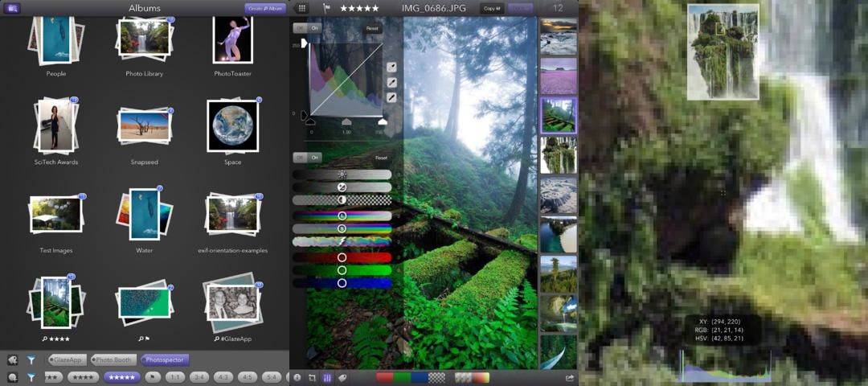Open the grid view back button
Viewport: 868px width, 386px height.
(x=301, y=8)
